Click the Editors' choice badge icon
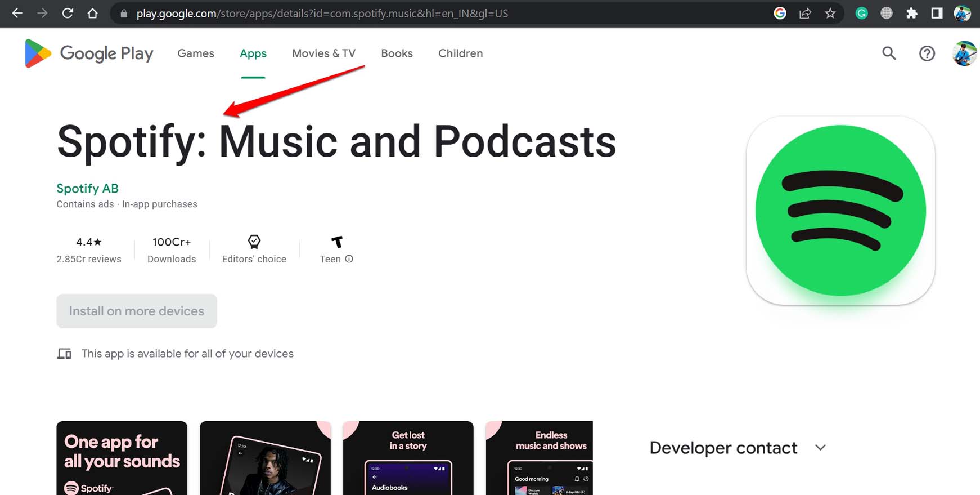The image size is (980, 495). point(254,242)
